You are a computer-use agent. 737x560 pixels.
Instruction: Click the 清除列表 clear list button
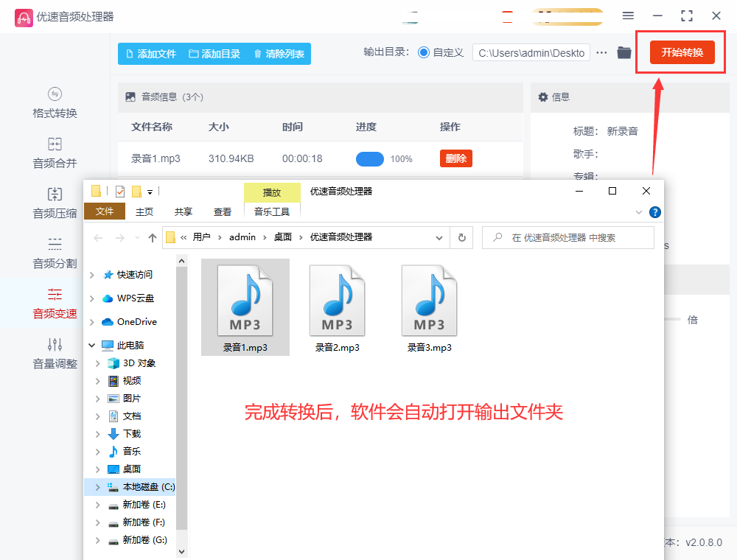(279, 54)
